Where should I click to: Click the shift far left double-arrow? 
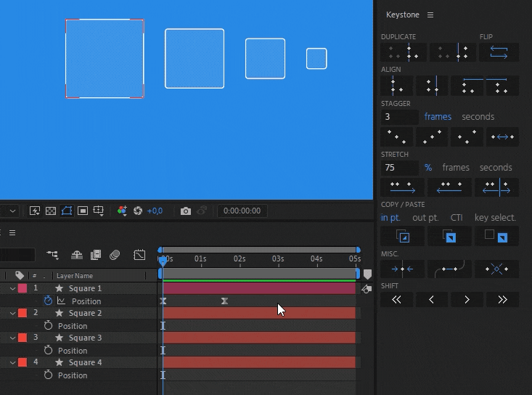396,299
